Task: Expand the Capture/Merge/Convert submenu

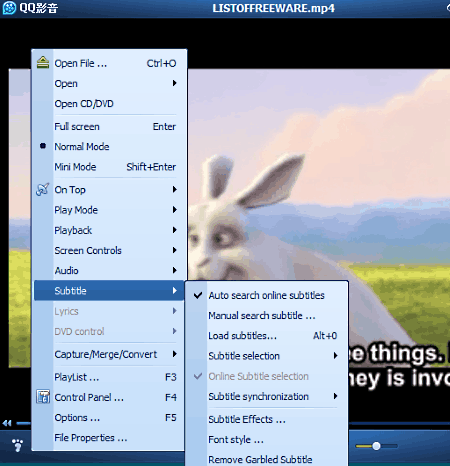Action: point(109,354)
